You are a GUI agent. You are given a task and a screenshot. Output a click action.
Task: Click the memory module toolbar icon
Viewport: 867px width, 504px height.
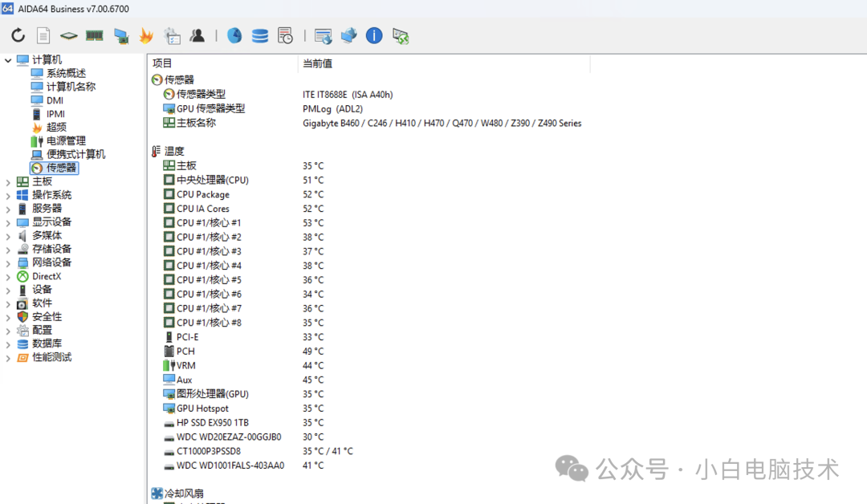tap(95, 36)
